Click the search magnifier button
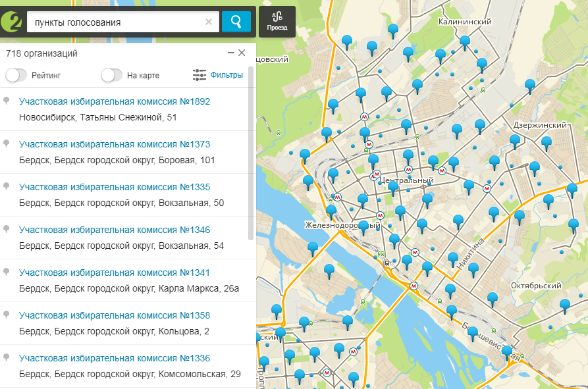 tap(236, 22)
